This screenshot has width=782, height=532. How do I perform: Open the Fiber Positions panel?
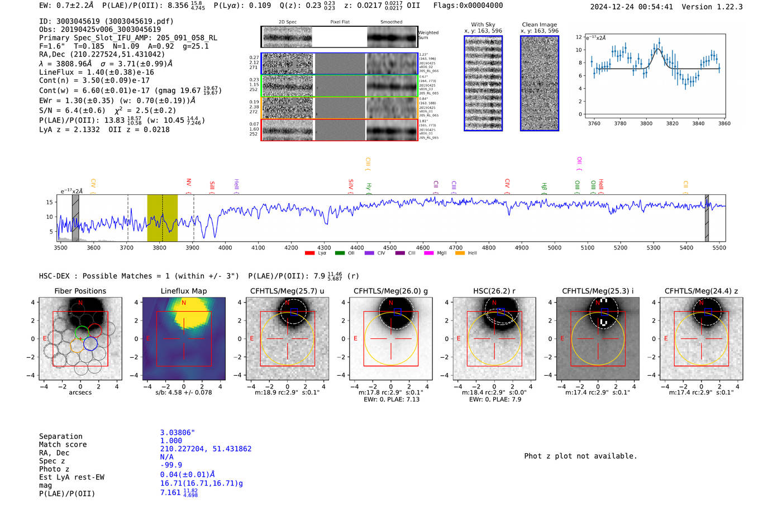80,339
